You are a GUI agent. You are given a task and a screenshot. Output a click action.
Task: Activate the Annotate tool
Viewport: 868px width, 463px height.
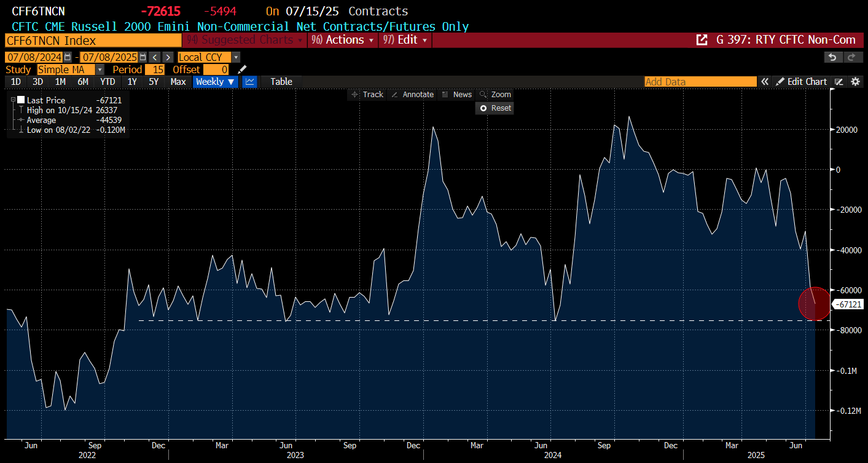pos(412,94)
